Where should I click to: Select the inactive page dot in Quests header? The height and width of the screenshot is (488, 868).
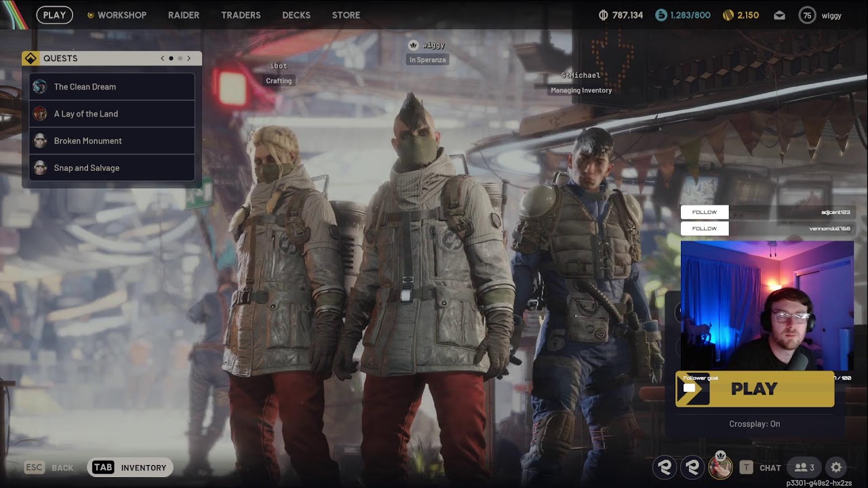pyautogui.click(x=180, y=58)
